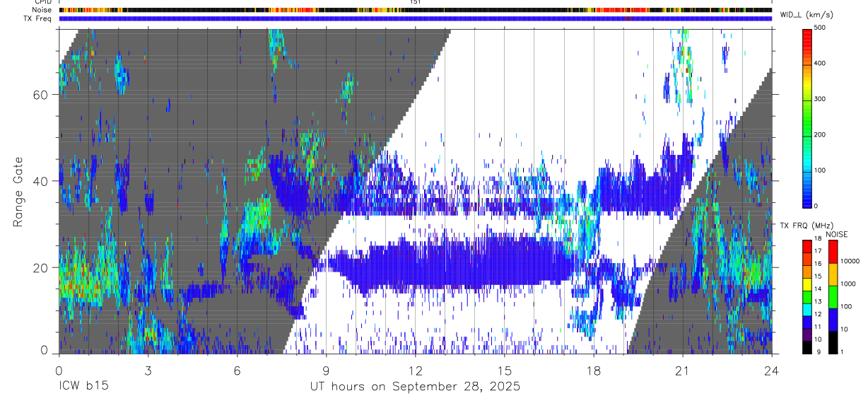Click the 60 tick on Range Gate axis

(x=41, y=95)
